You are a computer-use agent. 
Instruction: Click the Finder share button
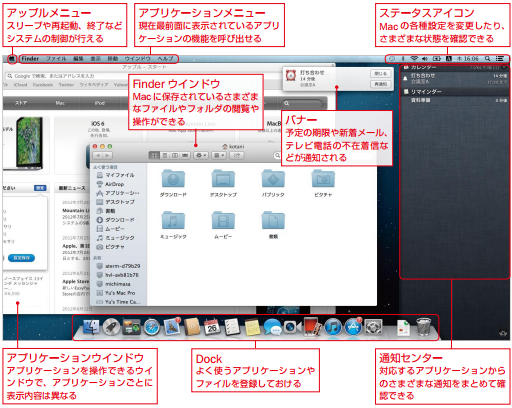(x=237, y=156)
